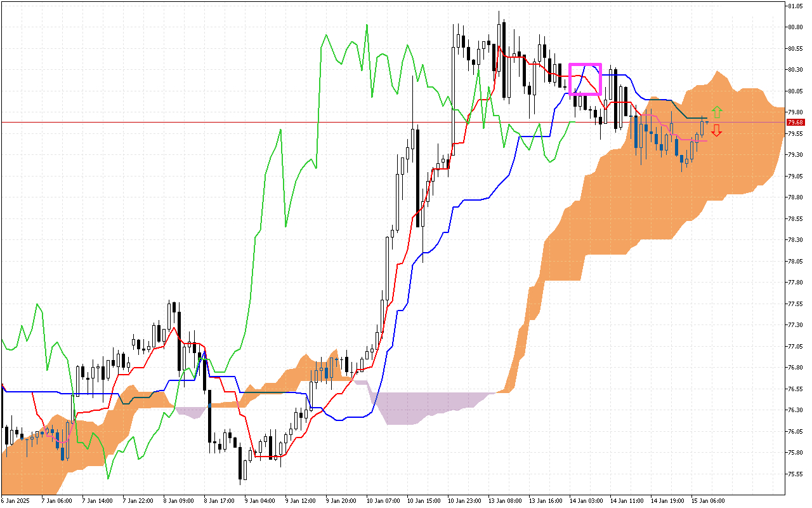812x508 pixels.
Task: Click the 76.30 price axis label
Action: [796, 410]
